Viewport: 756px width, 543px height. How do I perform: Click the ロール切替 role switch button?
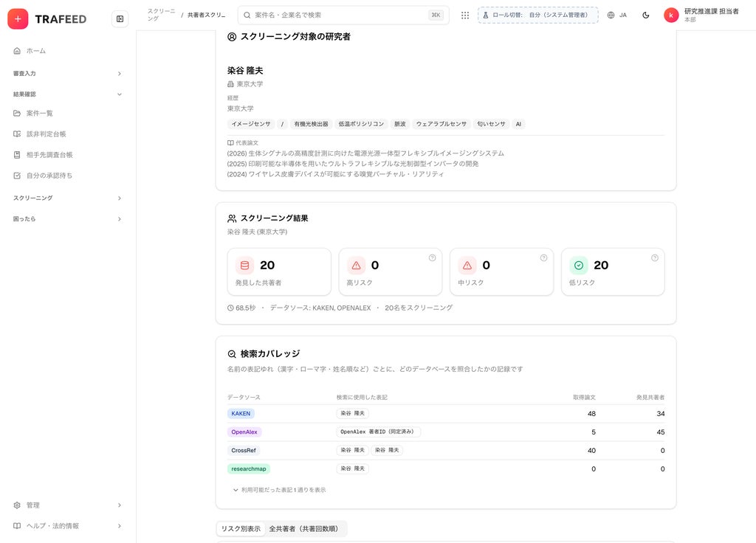coord(538,15)
